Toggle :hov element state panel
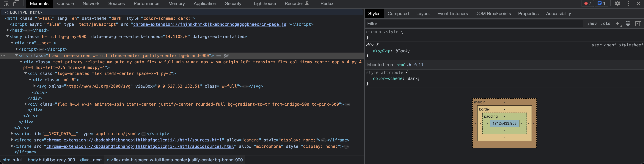Viewport: 644px width, 164px height. click(592, 24)
